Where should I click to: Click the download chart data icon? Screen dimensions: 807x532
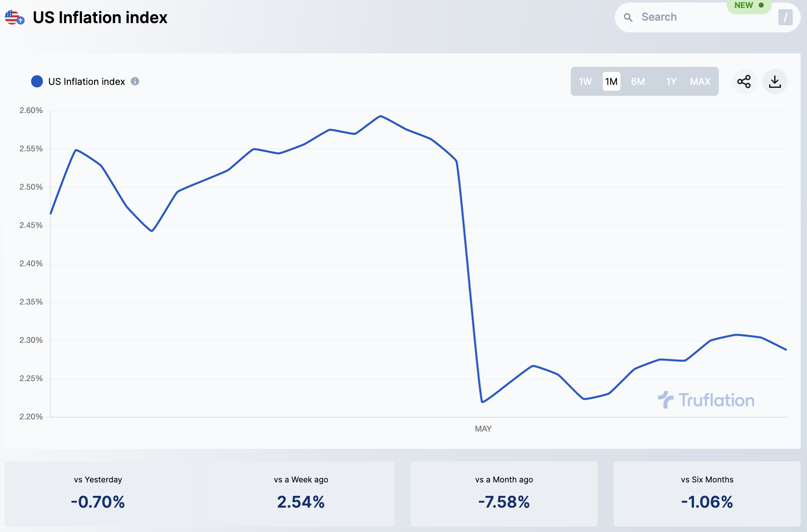point(775,82)
